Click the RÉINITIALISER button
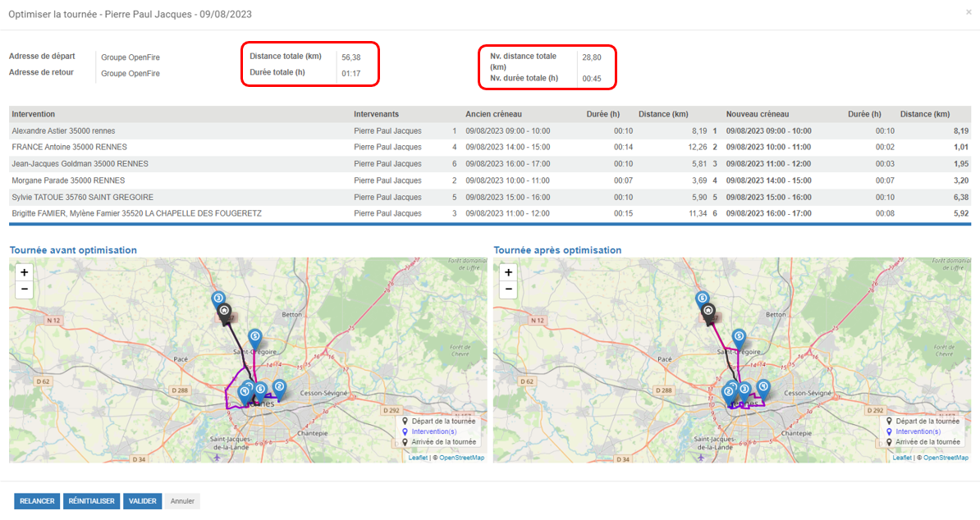 pos(91,501)
